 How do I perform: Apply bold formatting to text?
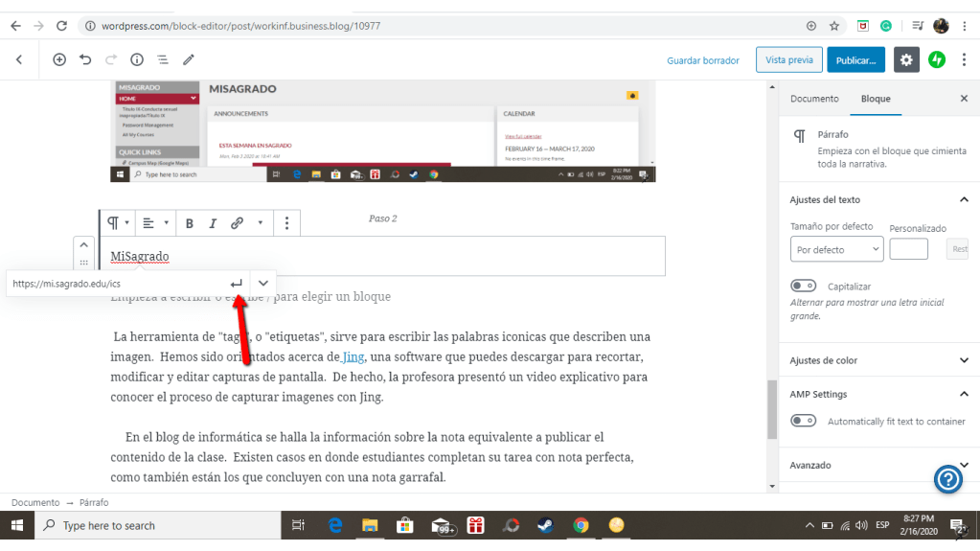coord(190,223)
